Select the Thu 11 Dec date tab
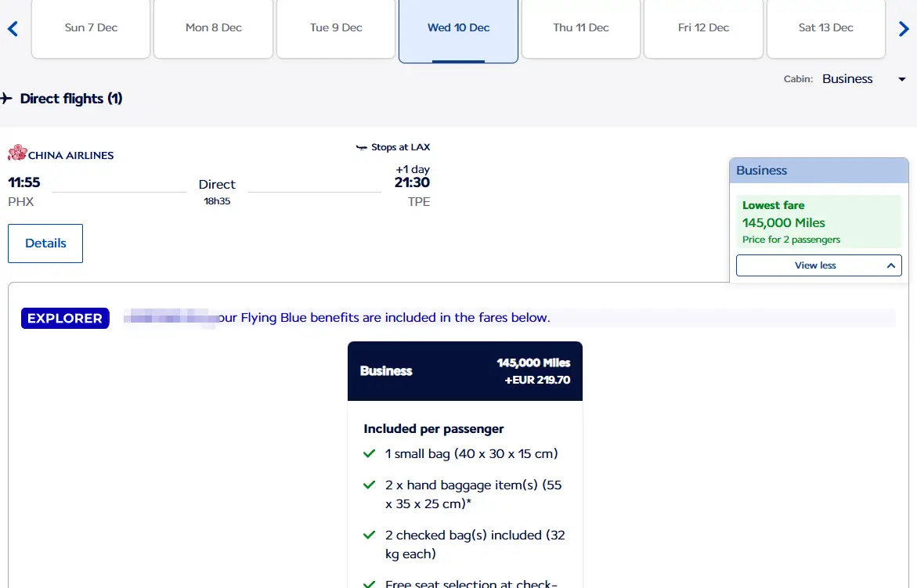The height and width of the screenshot is (588, 917). [581, 29]
